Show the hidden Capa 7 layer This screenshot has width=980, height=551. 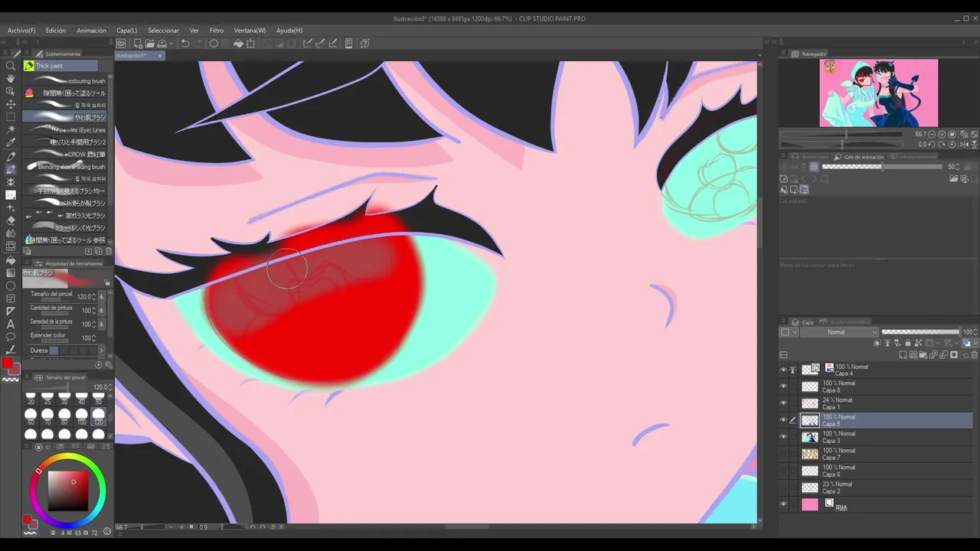click(783, 454)
